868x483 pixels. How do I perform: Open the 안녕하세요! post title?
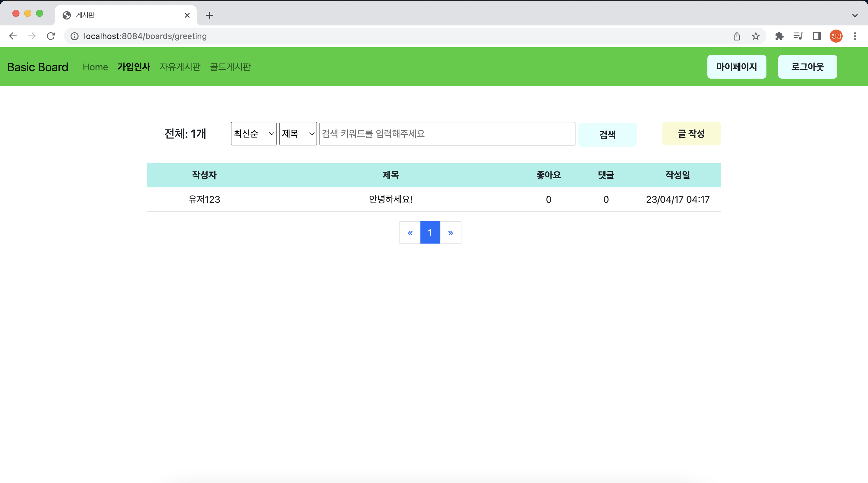click(x=391, y=199)
